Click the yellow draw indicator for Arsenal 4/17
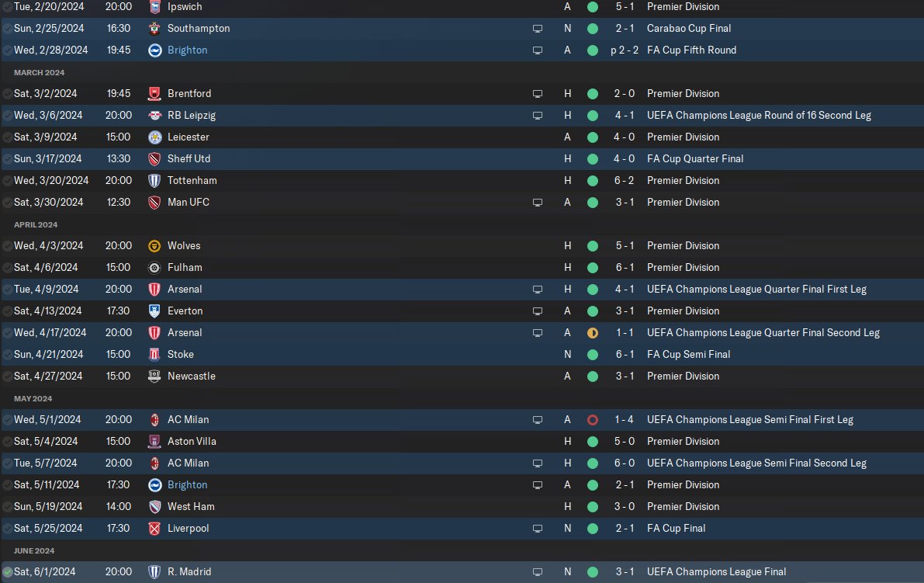This screenshot has height=583, width=924. tap(593, 333)
